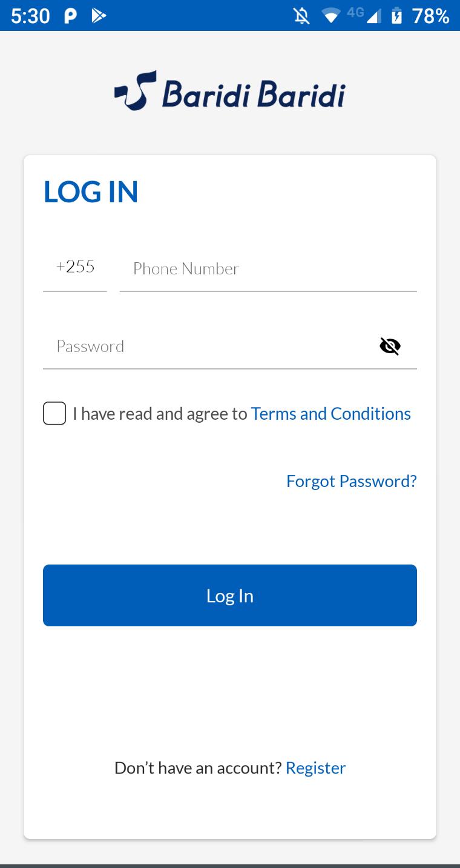Open the +255 country code selector
Screen dimensions: 460x868
[x=75, y=267]
